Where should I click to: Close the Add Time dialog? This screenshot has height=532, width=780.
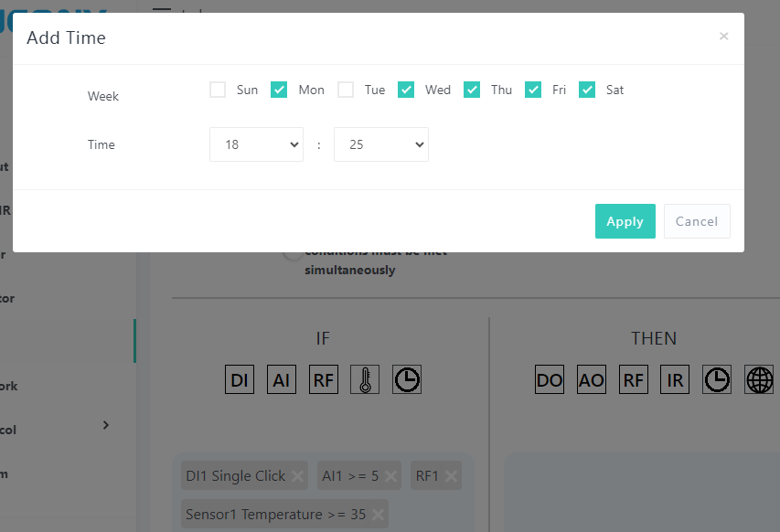(x=723, y=37)
